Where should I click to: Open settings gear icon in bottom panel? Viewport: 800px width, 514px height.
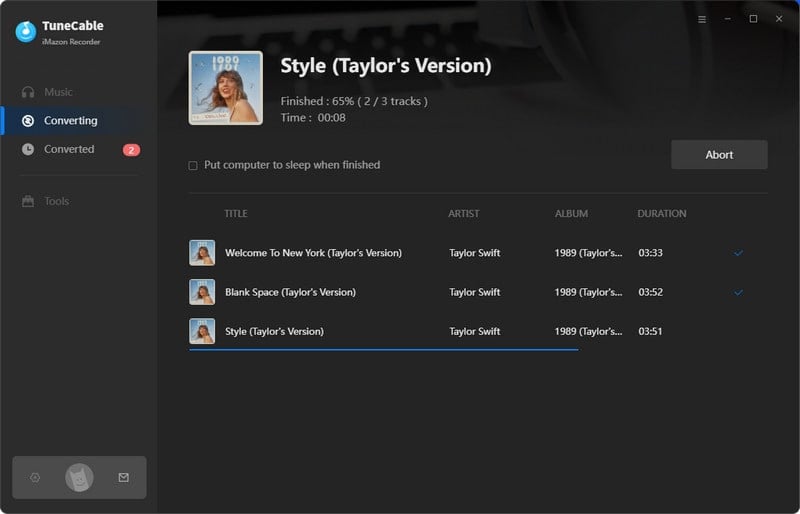tap(35, 478)
